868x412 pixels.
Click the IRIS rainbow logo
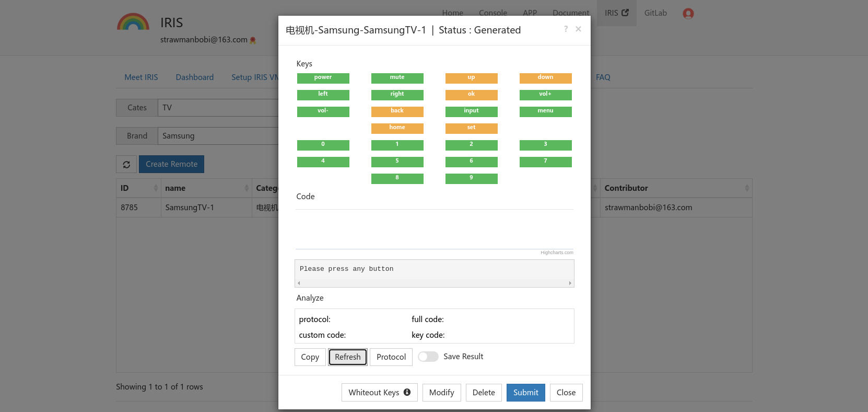[x=133, y=22]
